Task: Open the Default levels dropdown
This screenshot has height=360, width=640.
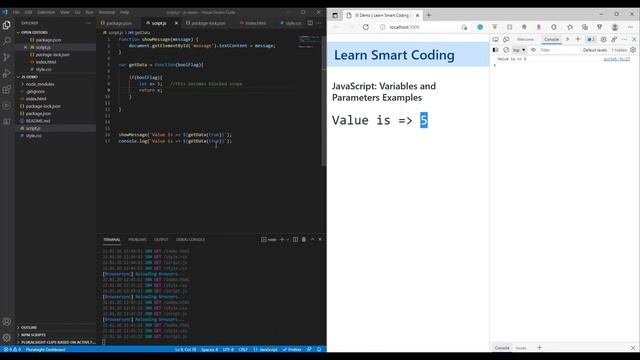Action: (595, 50)
